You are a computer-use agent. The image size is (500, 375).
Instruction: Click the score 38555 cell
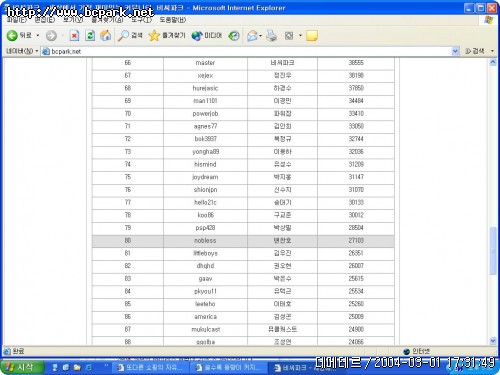[x=356, y=63]
